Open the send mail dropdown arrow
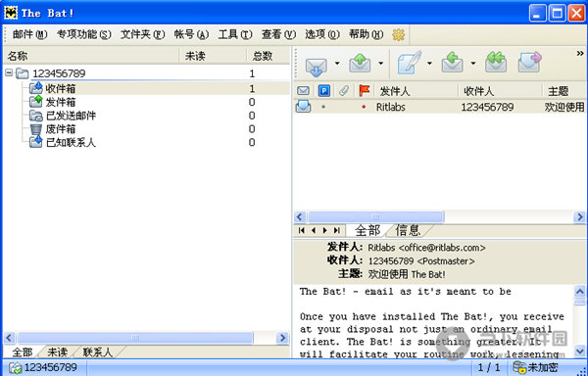 tap(380, 63)
